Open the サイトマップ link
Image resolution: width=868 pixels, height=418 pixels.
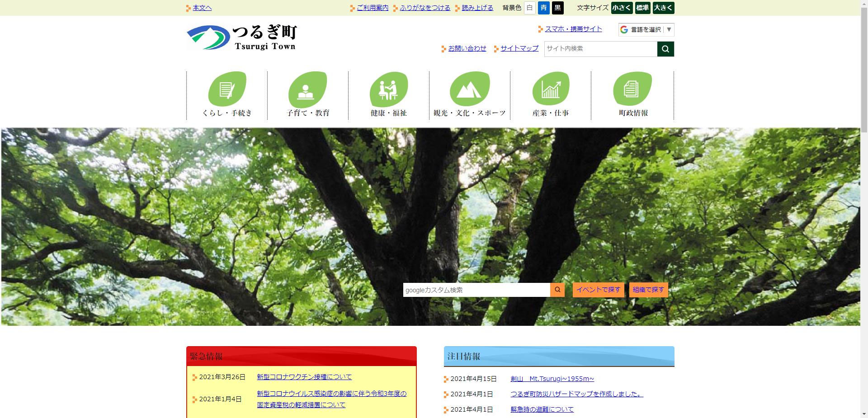[519, 48]
